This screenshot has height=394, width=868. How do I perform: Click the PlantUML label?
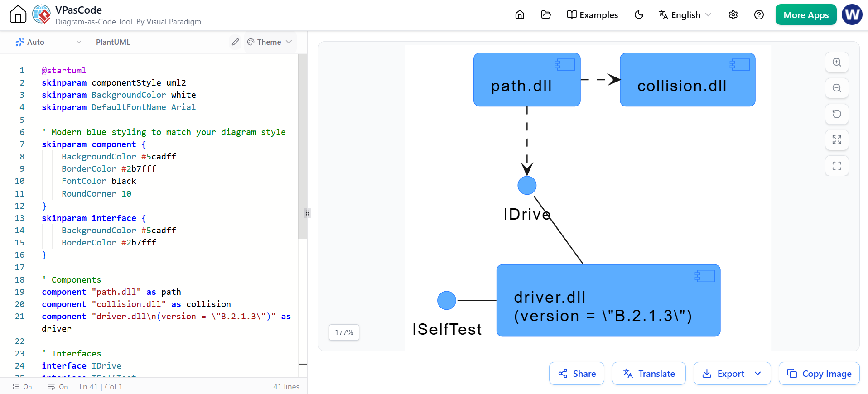point(113,42)
